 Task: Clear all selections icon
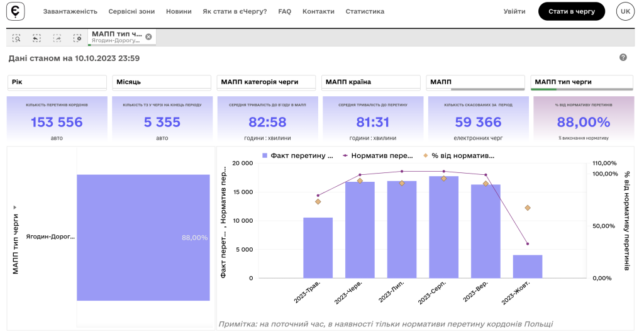(77, 38)
